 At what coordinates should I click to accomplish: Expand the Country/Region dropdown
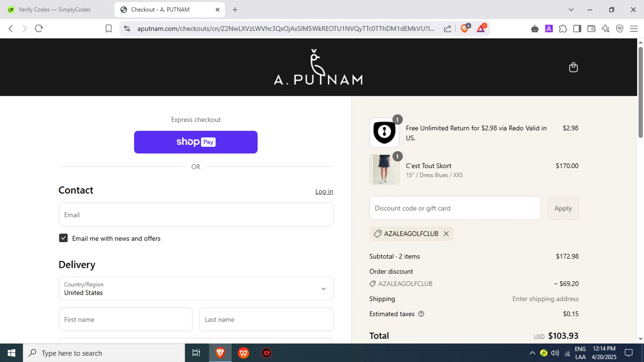click(196, 289)
